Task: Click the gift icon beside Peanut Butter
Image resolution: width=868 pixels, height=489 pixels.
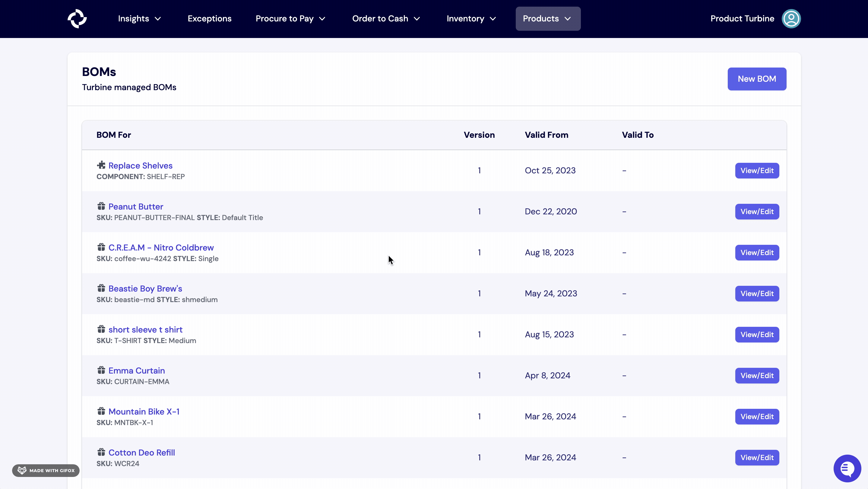Action: coord(101,206)
